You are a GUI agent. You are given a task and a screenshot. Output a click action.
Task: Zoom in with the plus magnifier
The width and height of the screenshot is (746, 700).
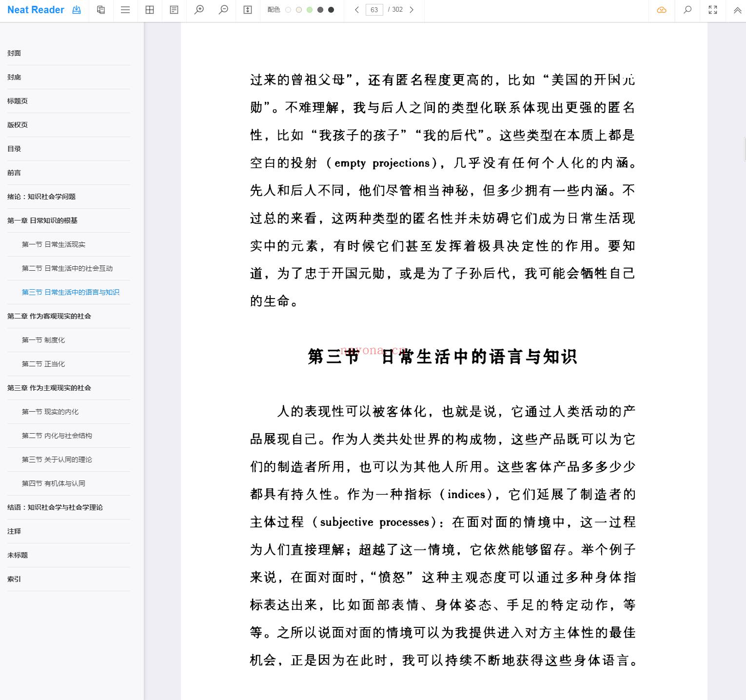199,10
